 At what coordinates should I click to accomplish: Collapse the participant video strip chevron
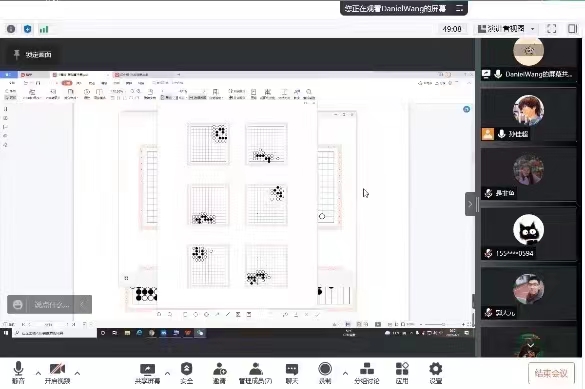point(470,204)
